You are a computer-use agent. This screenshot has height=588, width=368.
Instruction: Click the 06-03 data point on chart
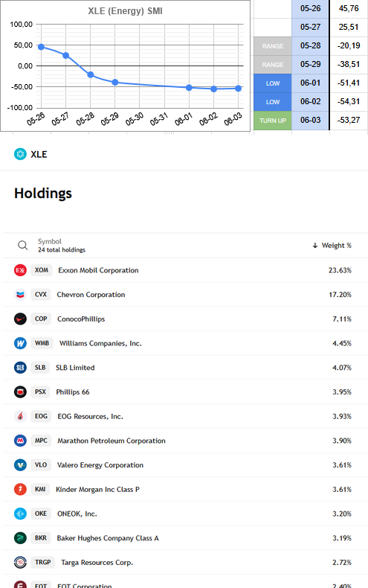point(239,89)
